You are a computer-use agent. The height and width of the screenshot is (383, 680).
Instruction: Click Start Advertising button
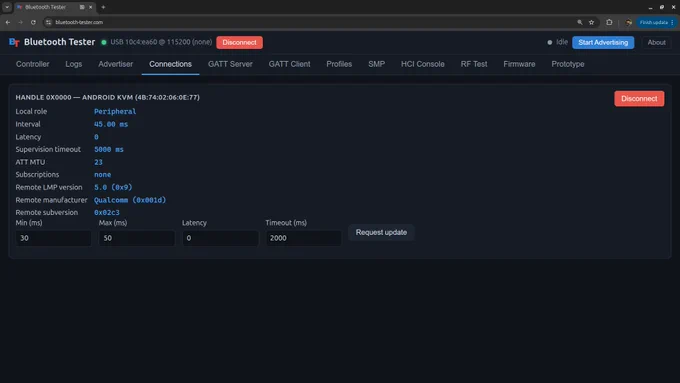click(x=603, y=43)
